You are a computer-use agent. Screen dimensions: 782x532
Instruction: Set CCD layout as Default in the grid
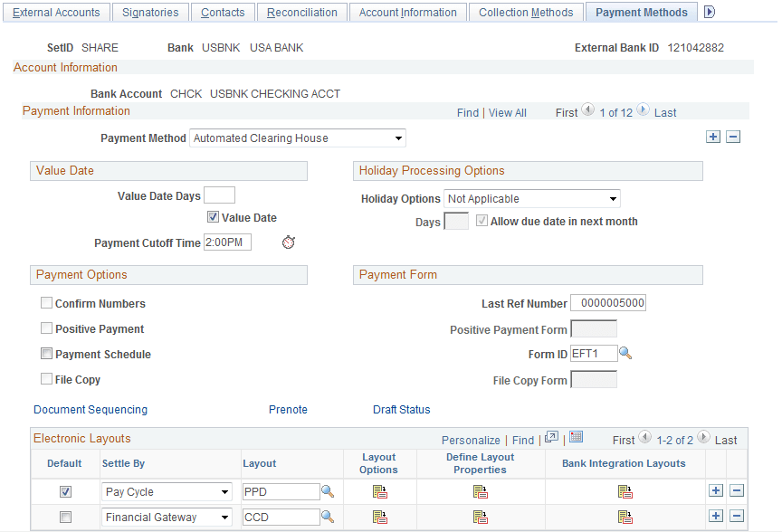point(64,517)
